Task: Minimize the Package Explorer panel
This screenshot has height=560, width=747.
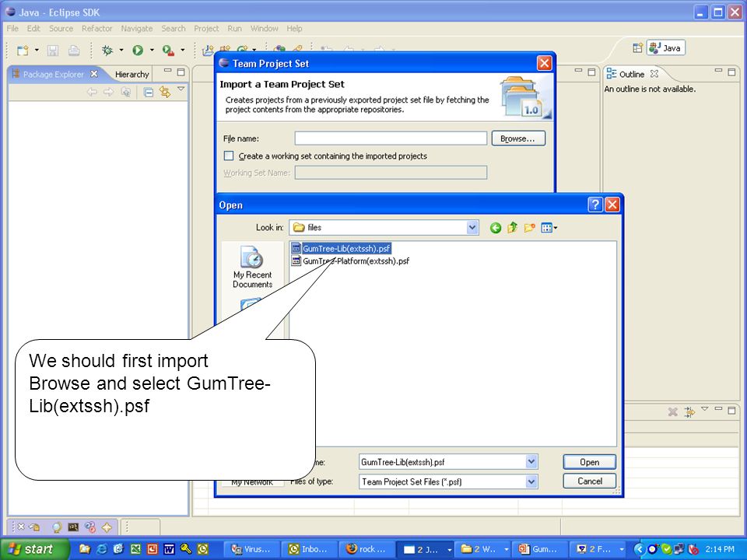Action: click(x=168, y=72)
